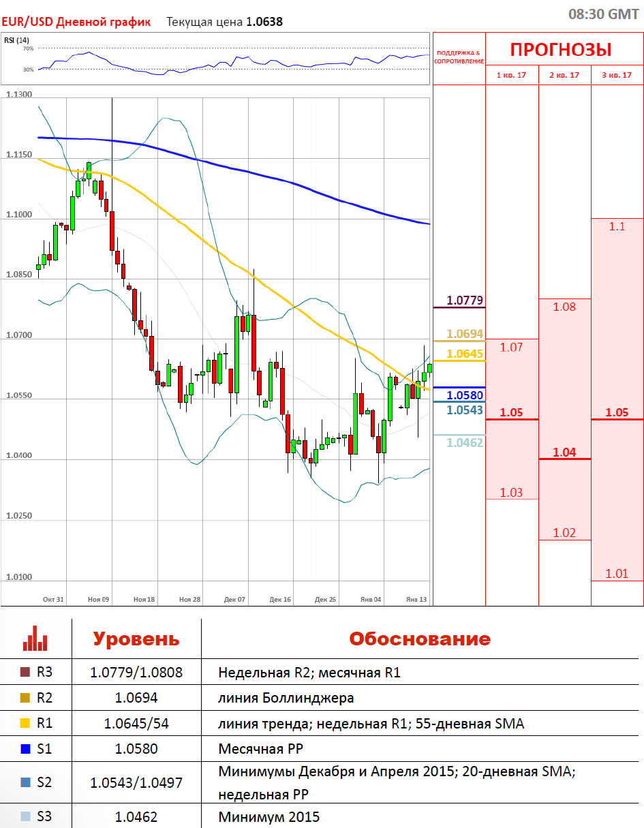Click the dark red R3 color square
This screenshot has width=644, height=828.
pos(26,673)
